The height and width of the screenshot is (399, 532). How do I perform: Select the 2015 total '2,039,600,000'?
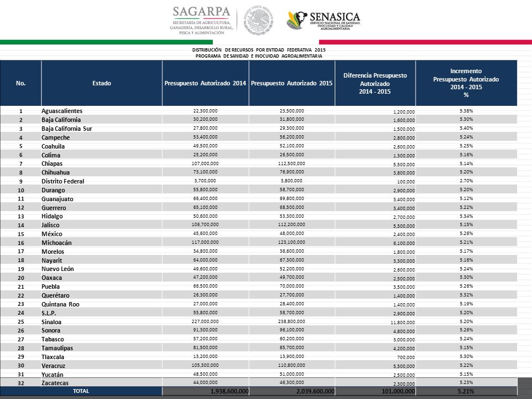click(x=315, y=391)
